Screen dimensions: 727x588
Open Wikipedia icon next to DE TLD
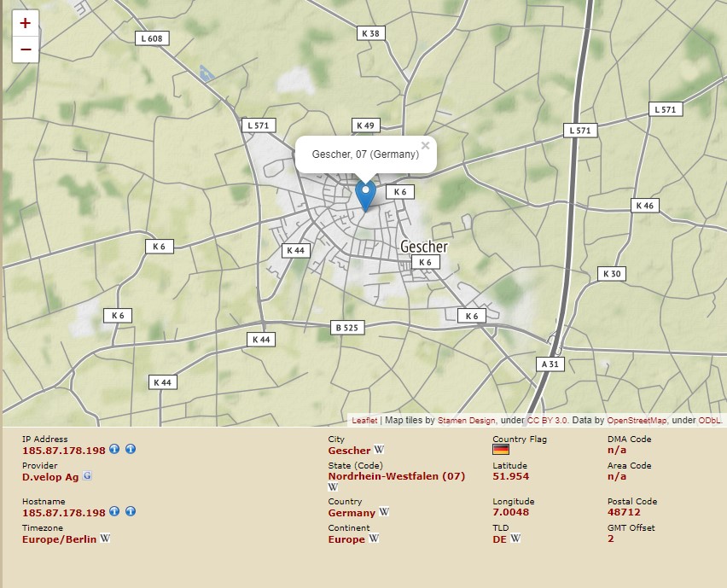tap(515, 539)
